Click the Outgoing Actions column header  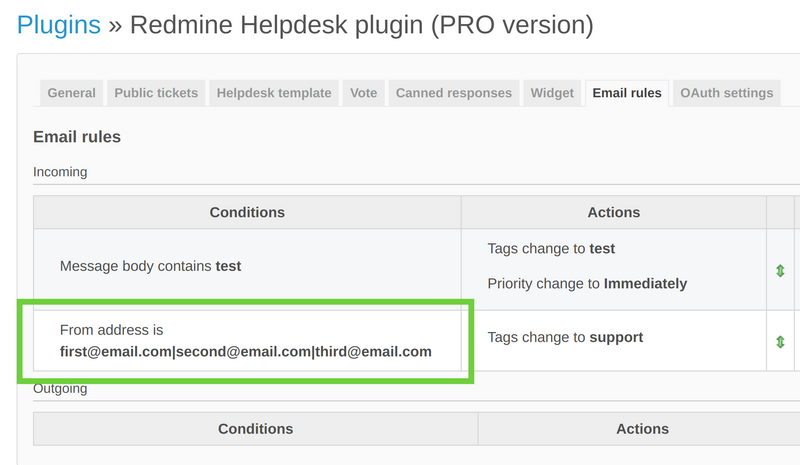tap(642, 429)
